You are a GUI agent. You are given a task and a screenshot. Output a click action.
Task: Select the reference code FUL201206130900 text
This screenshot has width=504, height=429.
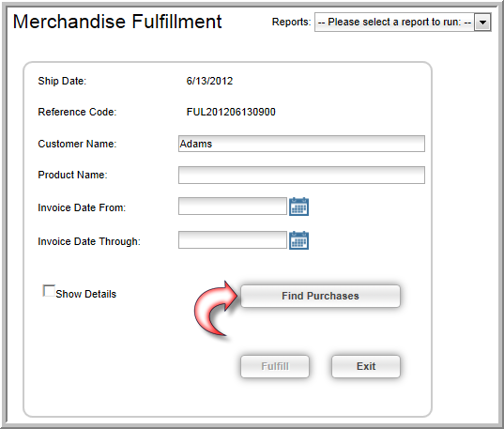click(231, 112)
